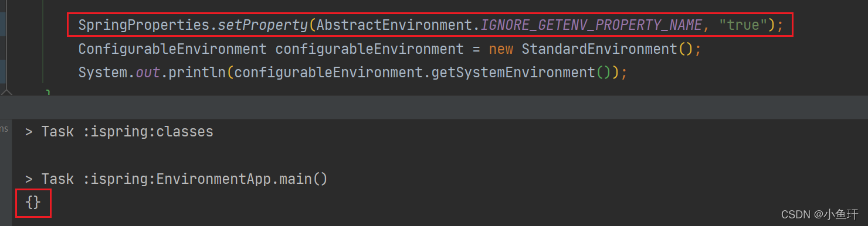Click the SpringProperties class name

pyautogui.click(x=144, y=25)
